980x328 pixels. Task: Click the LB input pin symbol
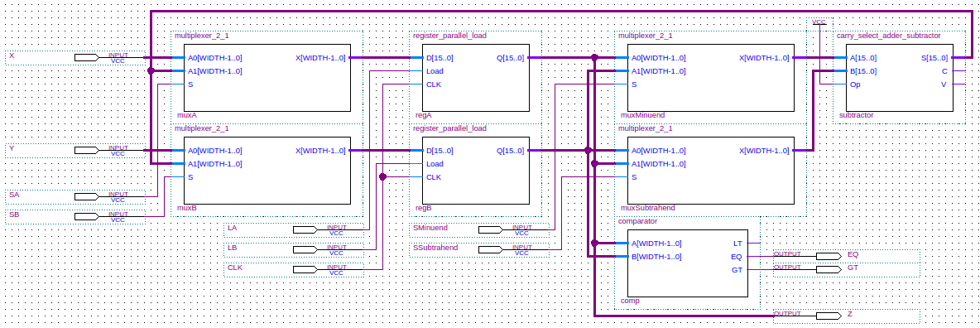(305, 250)
